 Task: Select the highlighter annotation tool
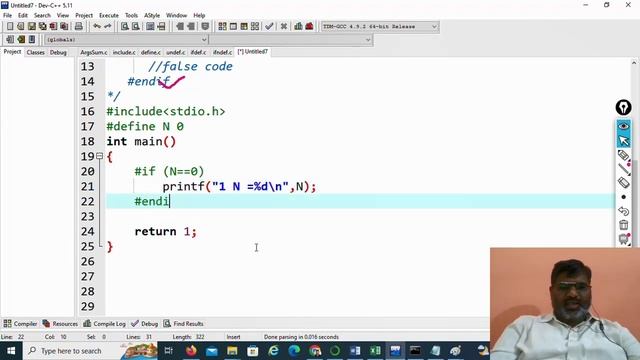click(623, 155)
